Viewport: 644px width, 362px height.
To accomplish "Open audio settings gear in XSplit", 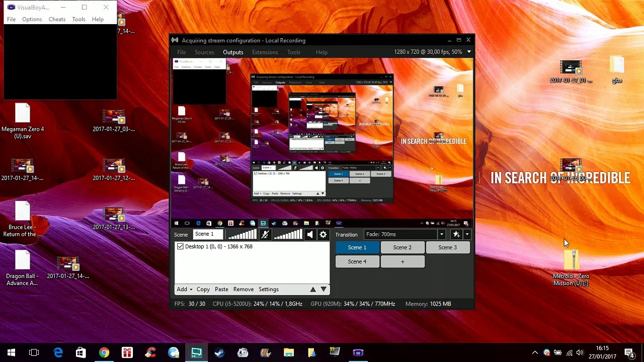I will point(324,235).
